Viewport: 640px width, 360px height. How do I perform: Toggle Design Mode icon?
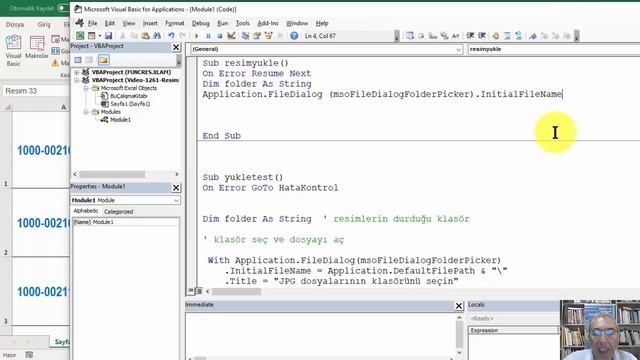click(x=231, y=36)
